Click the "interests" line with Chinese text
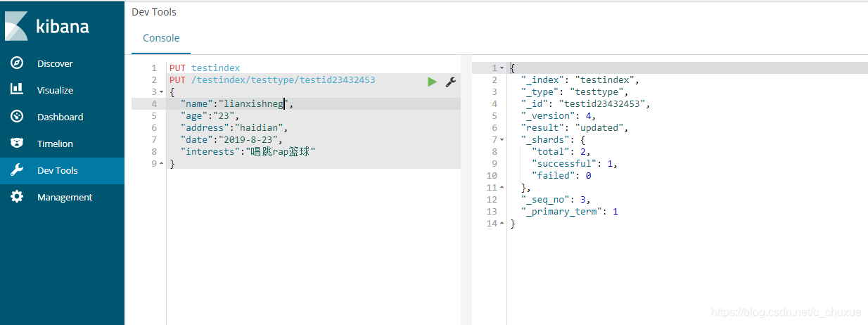The image size is (868, 325). [248, 152]
